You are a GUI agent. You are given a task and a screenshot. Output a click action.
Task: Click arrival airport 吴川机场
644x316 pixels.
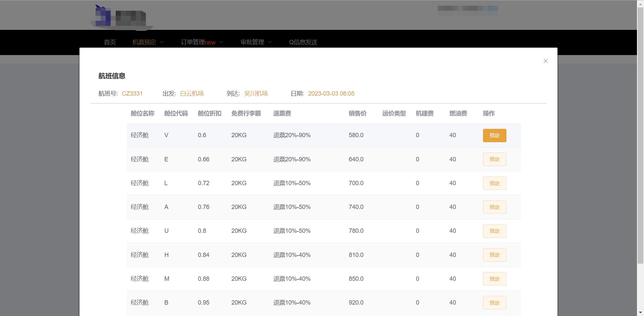coord(256,94)
